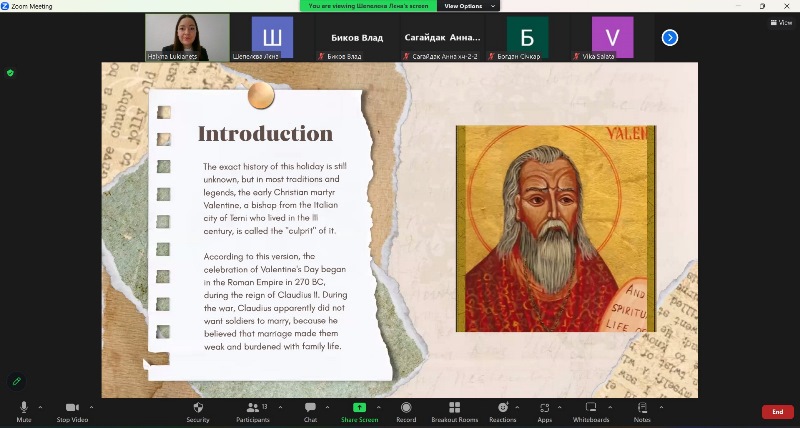The image size is (800, 428).
Task: Expand Apps options caret
Action: [x=560, y=408]
